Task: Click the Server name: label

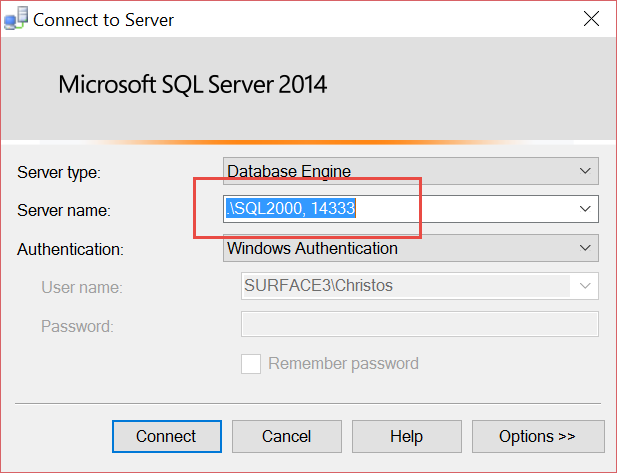Action: [64, 210]
